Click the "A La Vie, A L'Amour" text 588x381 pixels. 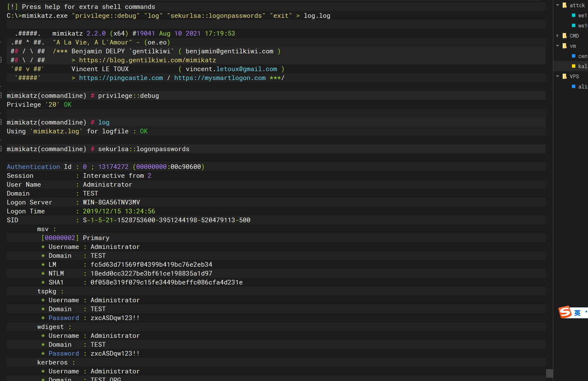tap(92, 42)
